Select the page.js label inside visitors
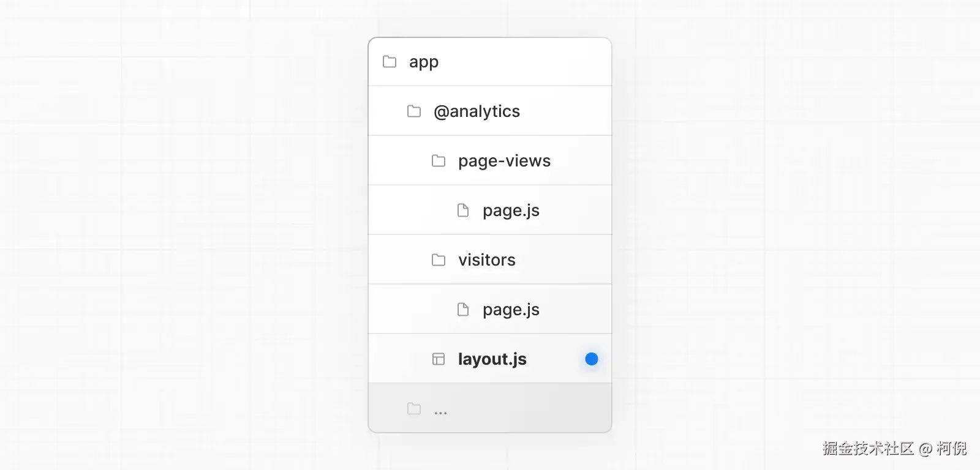This screenshot has width=980, height=470. [511, 310]
